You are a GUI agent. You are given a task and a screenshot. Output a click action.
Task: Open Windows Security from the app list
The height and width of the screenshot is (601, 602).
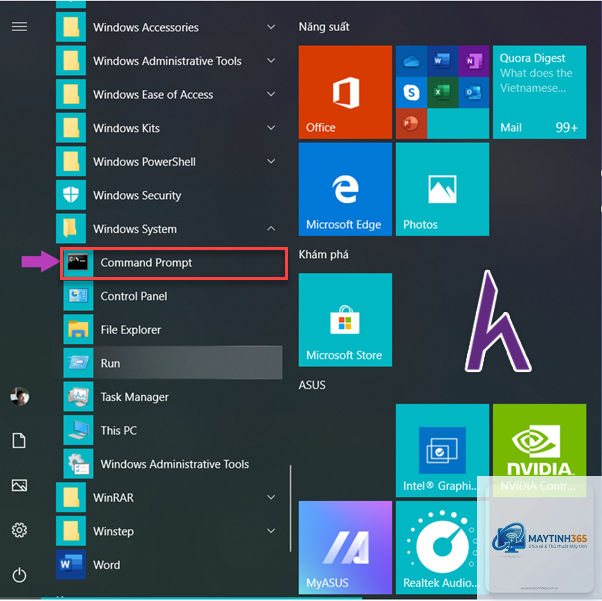pos(169,195)
